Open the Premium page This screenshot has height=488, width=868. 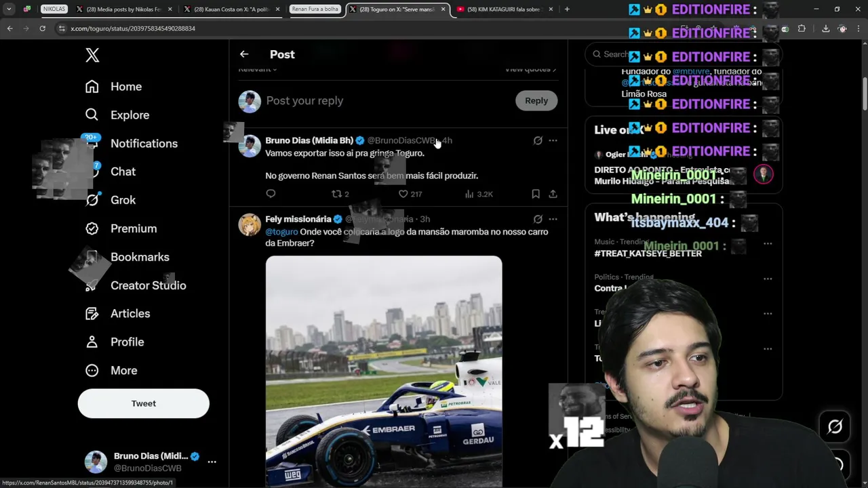121,229
